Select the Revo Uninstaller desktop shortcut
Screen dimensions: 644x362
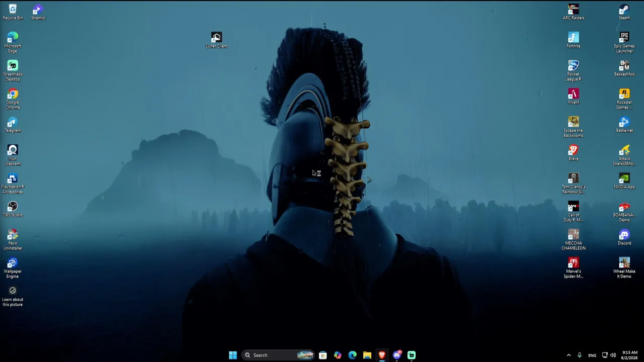[13, 240]
